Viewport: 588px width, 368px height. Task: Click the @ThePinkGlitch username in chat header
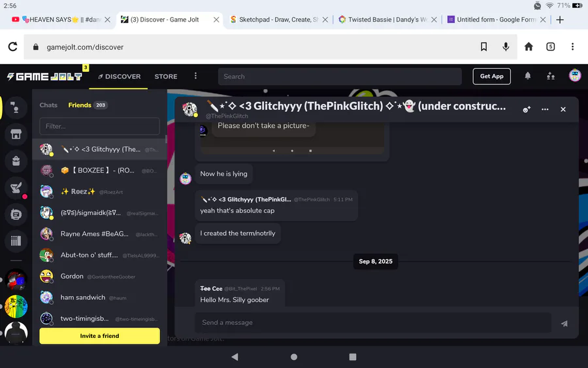pyautogui.click(x=227, y=116)
